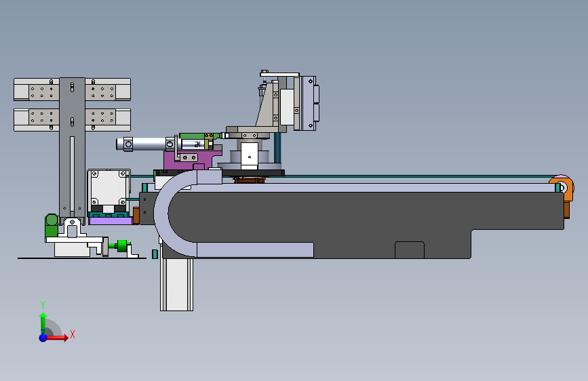The height and width of the screenshot is (381, 588).
Task: Select the green block atop the cylinder
Action: [x=192, y=136]
